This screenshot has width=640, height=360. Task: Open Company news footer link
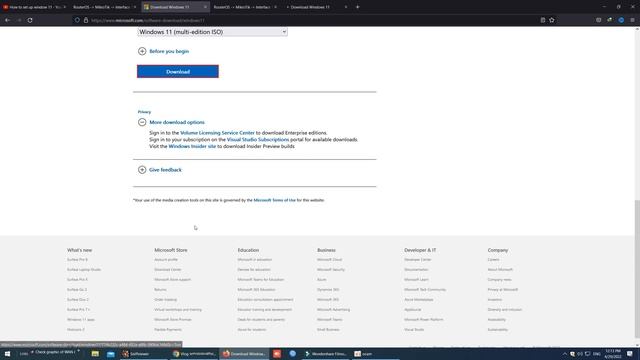click(x=499, y=280)
